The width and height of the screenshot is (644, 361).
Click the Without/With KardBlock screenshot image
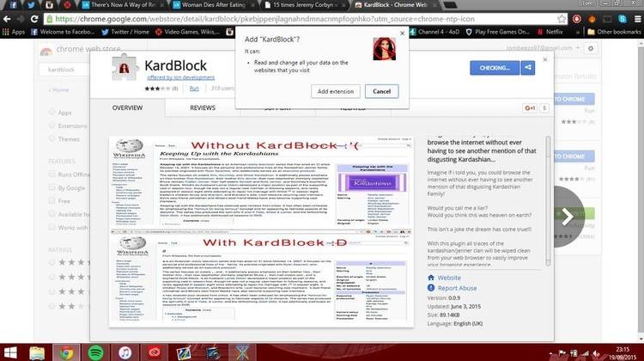pos(261,232)
